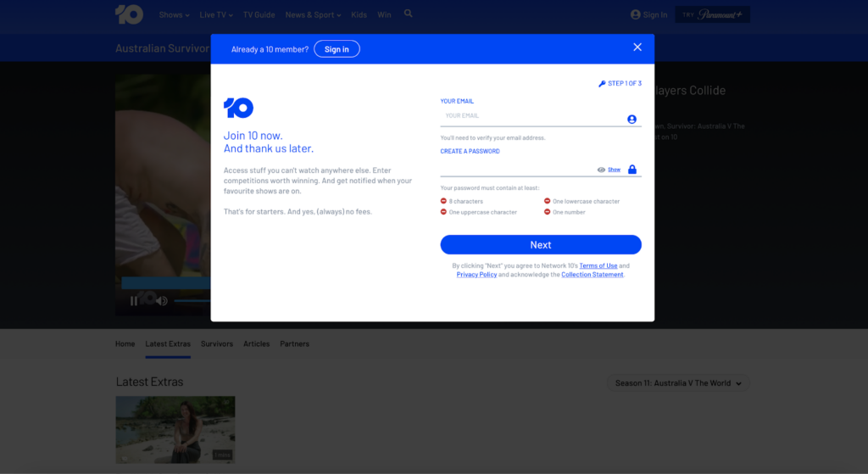The height and width of the screenshot is (474, 868).
Task: Click the key icon next to Step 1 of 3
Action: pyautogui.click(x=602, y=84)
